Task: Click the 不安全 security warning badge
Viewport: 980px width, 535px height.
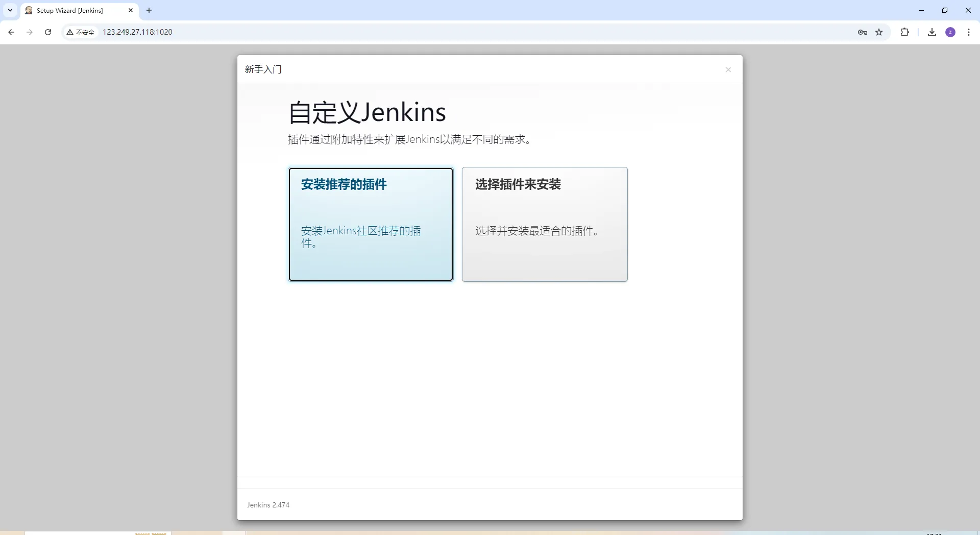Action: pyautogui.click(x=81, y=32)
